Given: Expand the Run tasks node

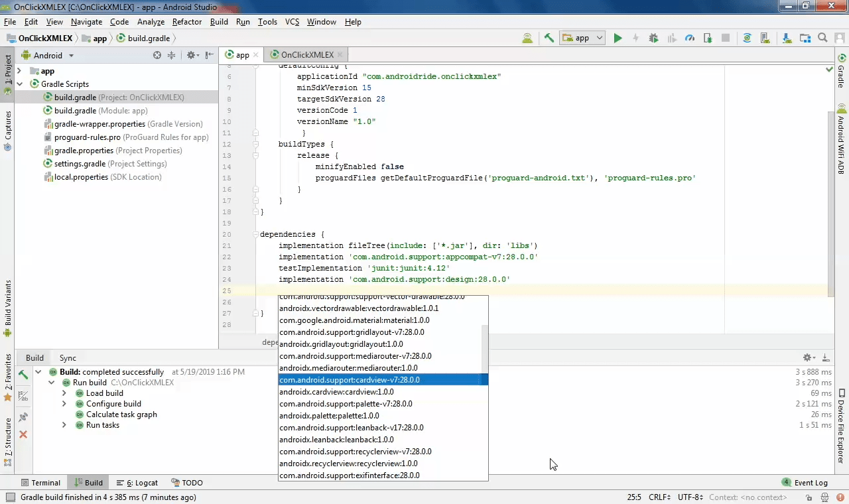Looking at the screenshot, I should point(64,425).
